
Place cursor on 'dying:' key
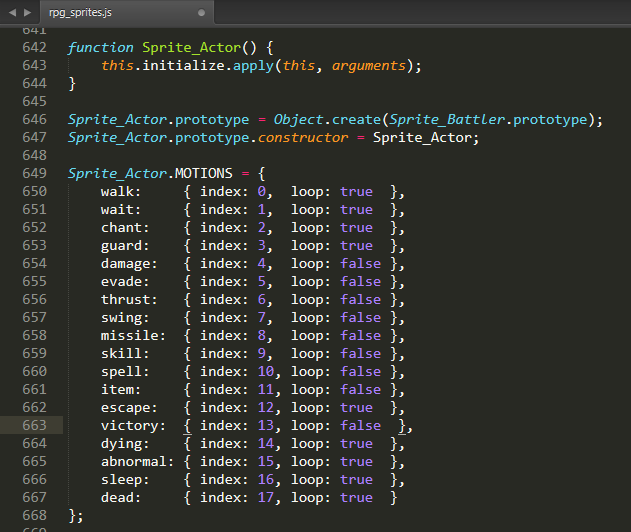[x=125, y=443]
